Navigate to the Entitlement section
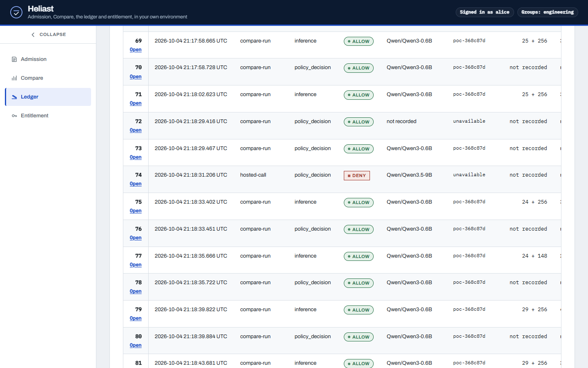588x368 pixels. tap(48, 116)
